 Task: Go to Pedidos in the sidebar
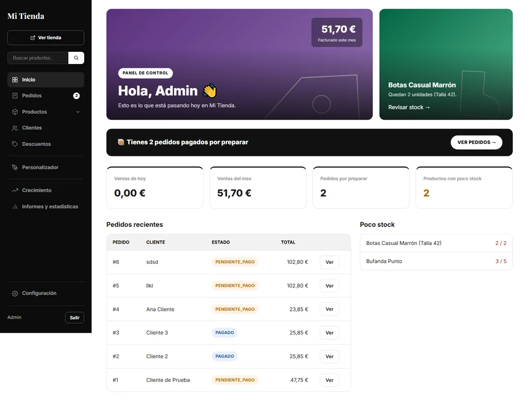46,96
